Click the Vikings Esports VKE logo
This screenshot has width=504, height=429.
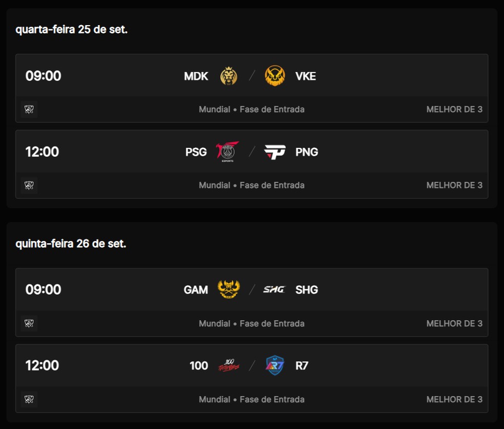click(x=275, y=76)
